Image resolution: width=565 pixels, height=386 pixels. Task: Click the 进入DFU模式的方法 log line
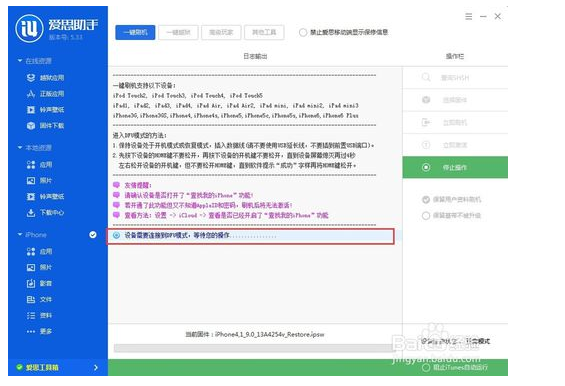pyautogui.click(x=139, y=136)
